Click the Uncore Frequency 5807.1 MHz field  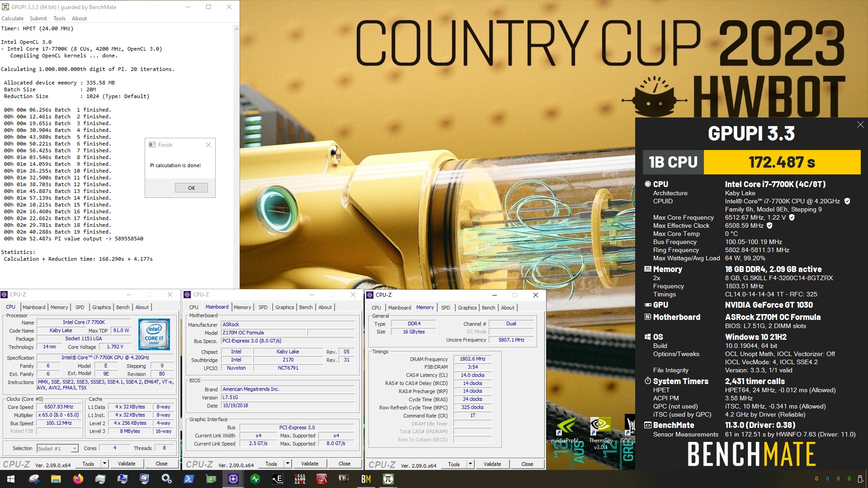coord(511,340)
